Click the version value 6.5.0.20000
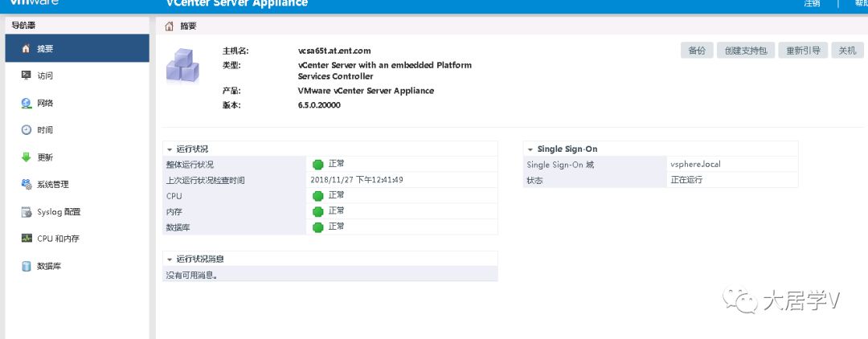Image resolution: width=868 pixels, height=339 pixels. [x=319, y=105]
